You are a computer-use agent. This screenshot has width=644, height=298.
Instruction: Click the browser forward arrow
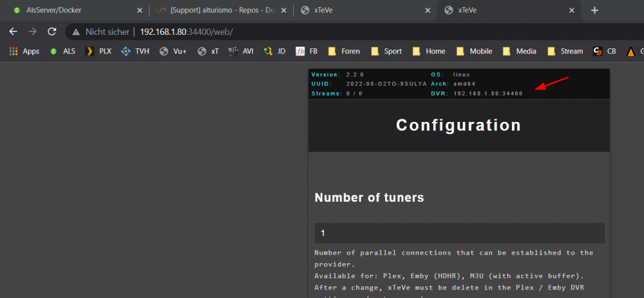[x=32, y=32]
